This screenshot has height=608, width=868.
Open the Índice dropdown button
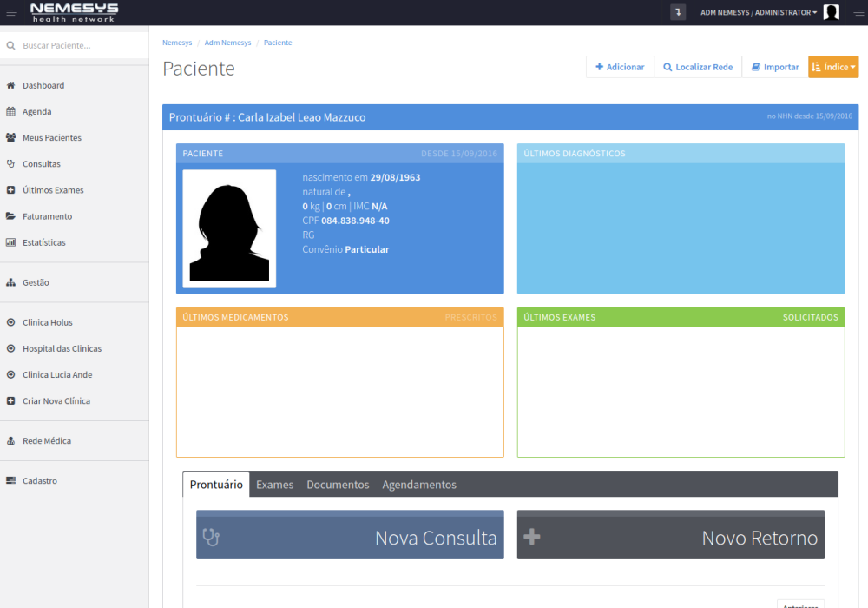point(833,67)
